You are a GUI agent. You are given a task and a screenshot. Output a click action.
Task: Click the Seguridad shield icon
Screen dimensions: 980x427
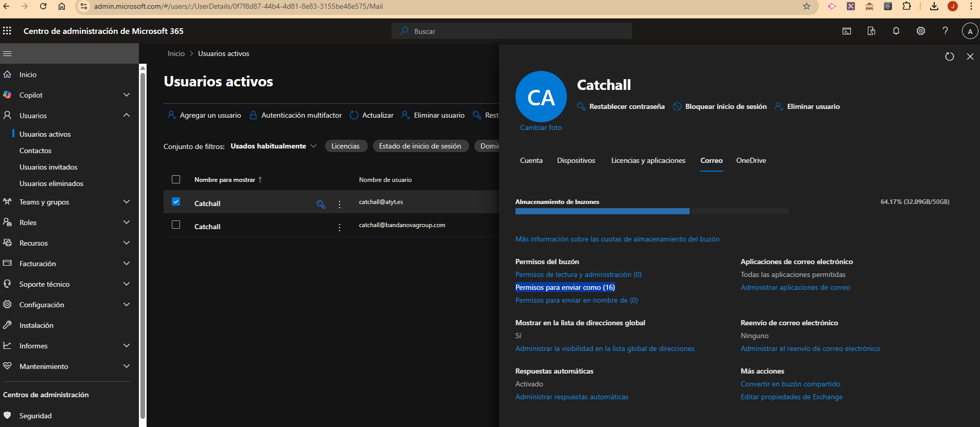(x=7, y=416)
